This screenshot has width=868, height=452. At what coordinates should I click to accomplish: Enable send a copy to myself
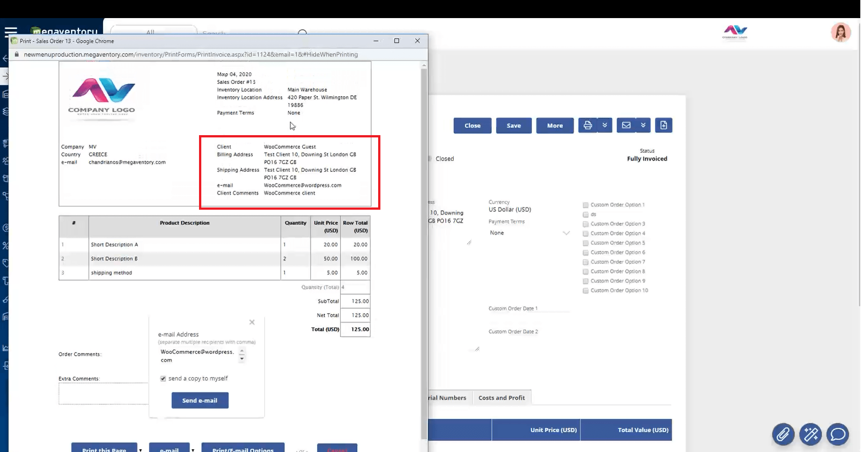163,378
